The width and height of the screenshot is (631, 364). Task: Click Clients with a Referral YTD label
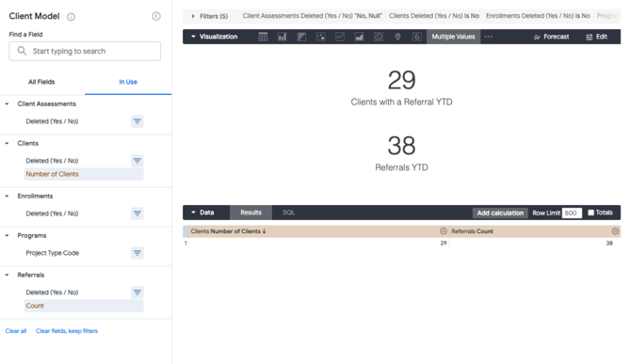click(401, 102)
